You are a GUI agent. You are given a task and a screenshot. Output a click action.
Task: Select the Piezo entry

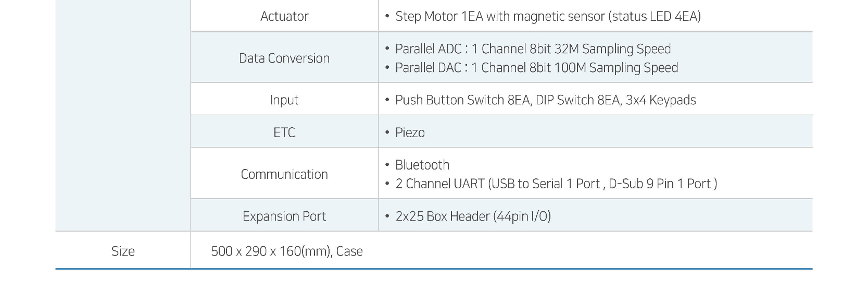pos(410,132)
